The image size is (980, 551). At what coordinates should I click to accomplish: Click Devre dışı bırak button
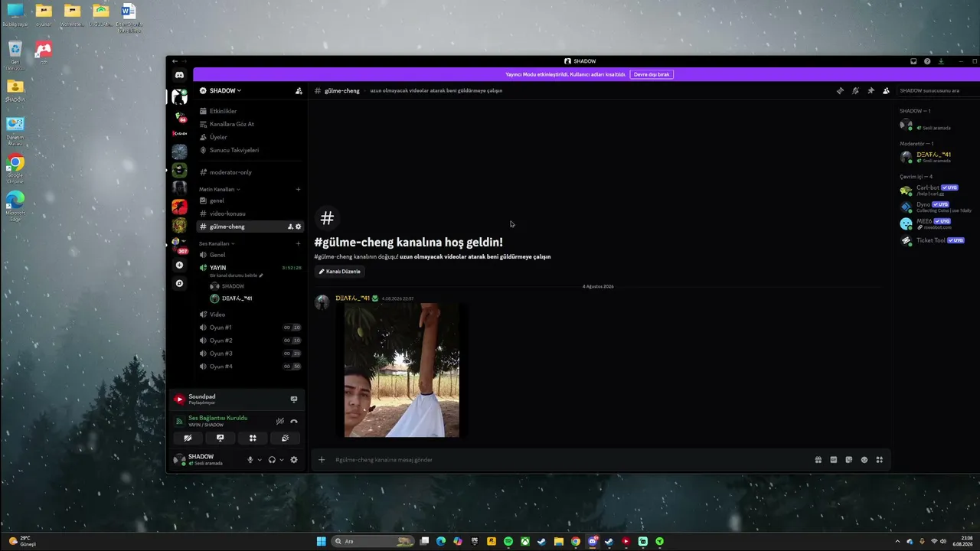[652, 74]
